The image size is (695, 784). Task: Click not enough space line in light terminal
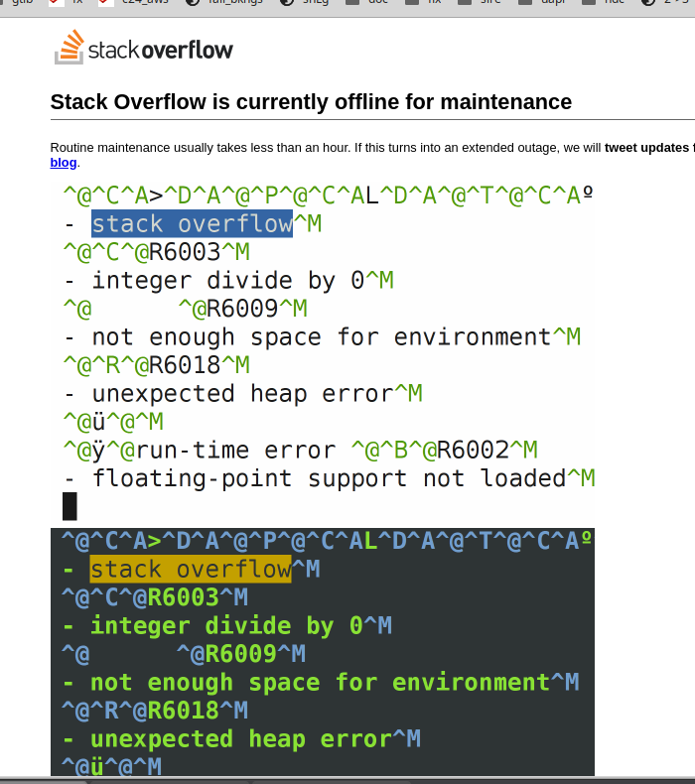pyautogui.click(x=323, y=337)
